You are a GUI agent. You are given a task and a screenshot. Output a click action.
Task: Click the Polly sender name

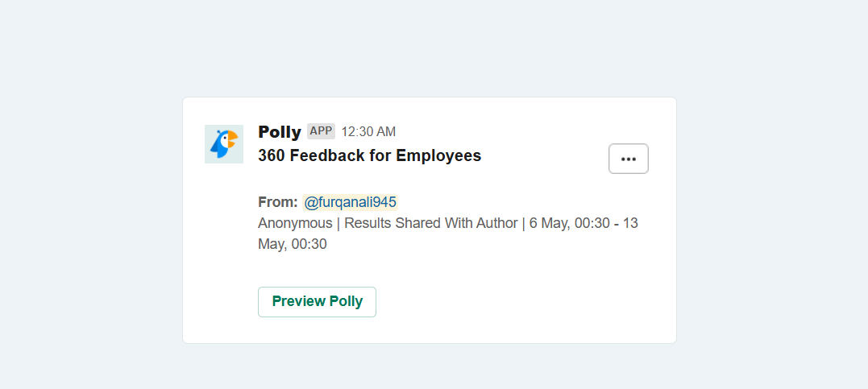tap(280, 132)
